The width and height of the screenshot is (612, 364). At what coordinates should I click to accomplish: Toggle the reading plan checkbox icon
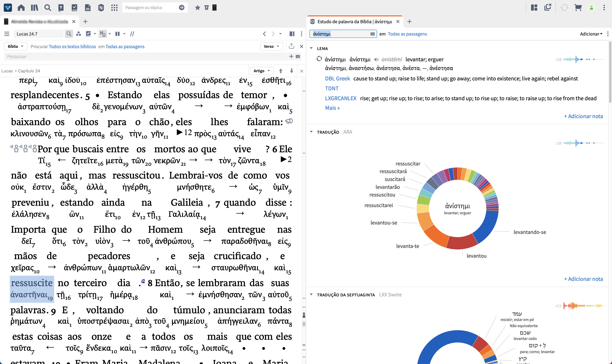click(x=89, y=34)
